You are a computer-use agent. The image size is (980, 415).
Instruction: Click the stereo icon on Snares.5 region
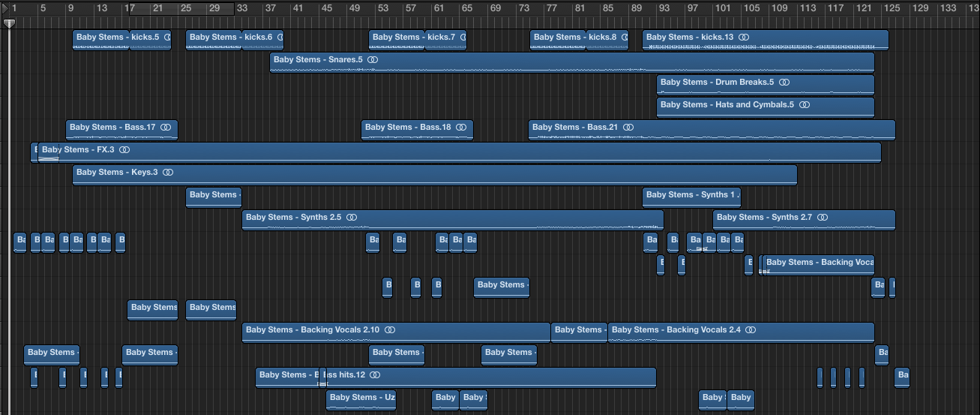coord(373,60)
